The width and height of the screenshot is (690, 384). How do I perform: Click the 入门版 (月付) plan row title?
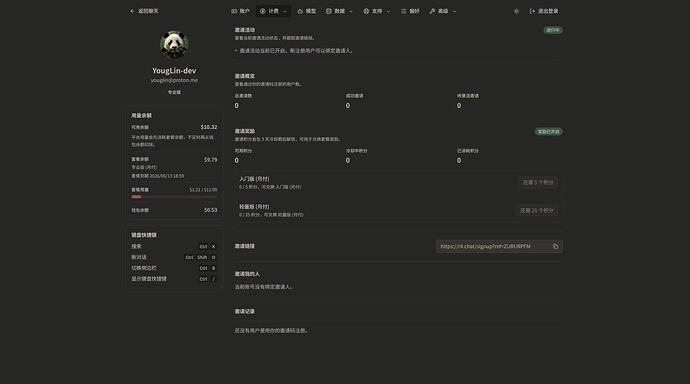click(254, 179)
